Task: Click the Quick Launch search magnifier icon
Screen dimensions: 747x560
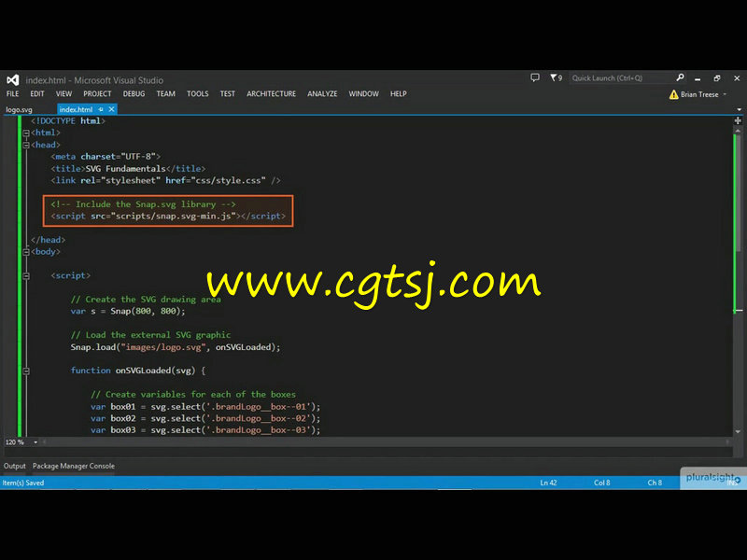Action: click(x=681, y=77)
